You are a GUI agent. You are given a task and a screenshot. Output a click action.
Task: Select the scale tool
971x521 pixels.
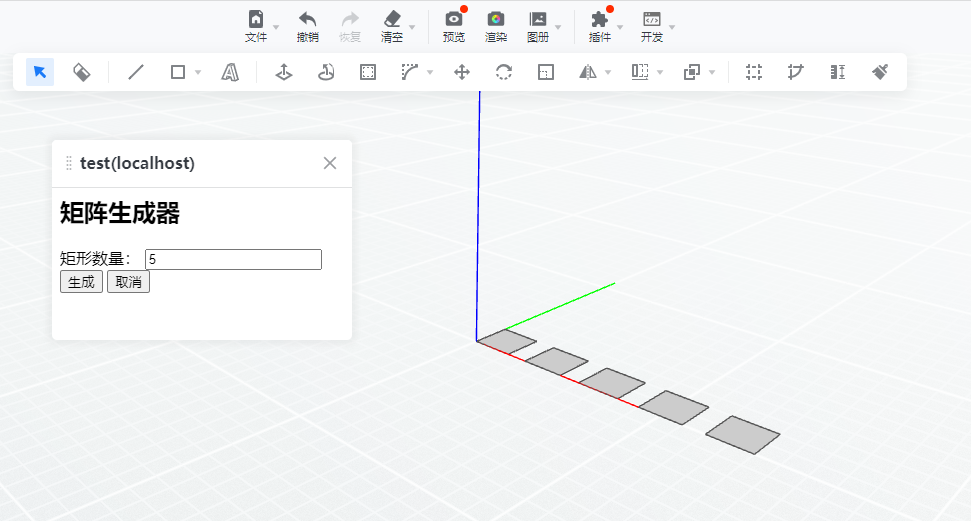[x=546, y=72]
